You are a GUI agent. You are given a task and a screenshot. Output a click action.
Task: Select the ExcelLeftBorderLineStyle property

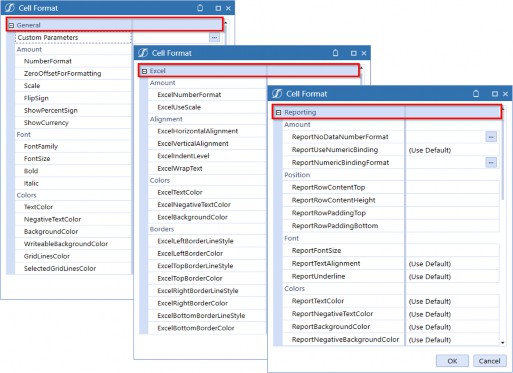195,241
